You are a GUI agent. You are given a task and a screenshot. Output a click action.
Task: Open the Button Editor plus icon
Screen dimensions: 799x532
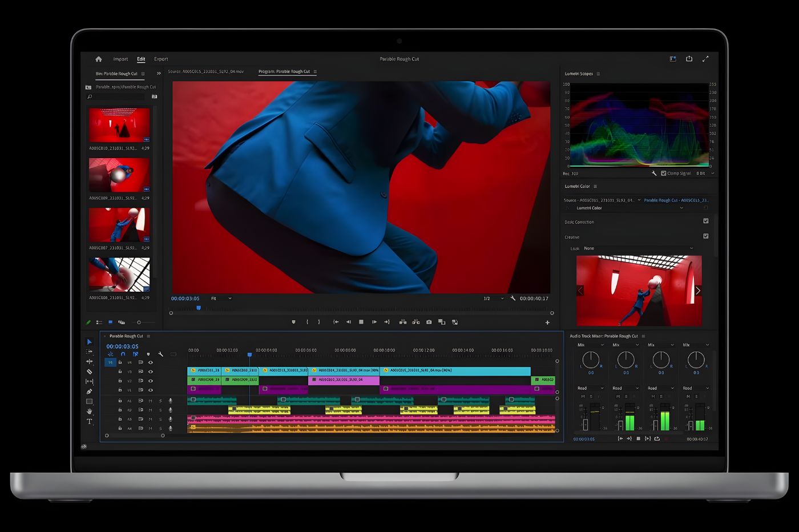click(547, 323)
